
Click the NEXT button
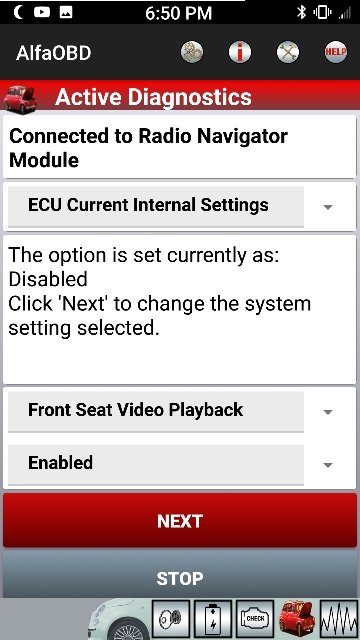click(180, 520)
